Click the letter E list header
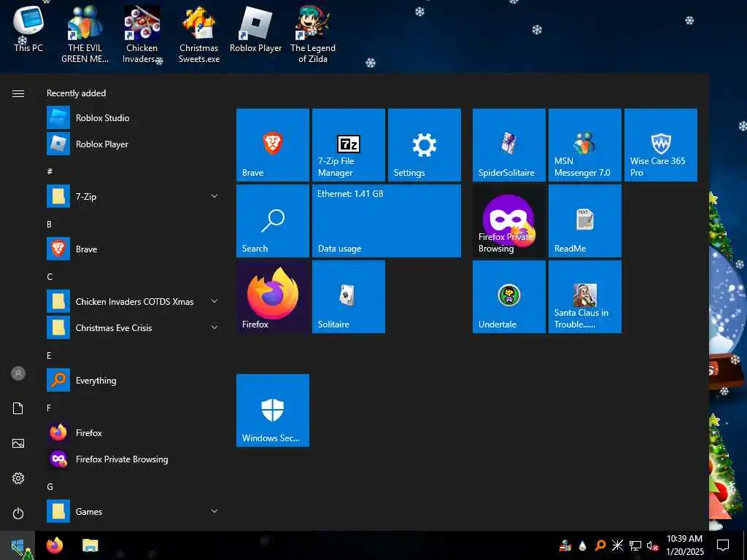The image size is (747, 560). [x=49, y=356]
